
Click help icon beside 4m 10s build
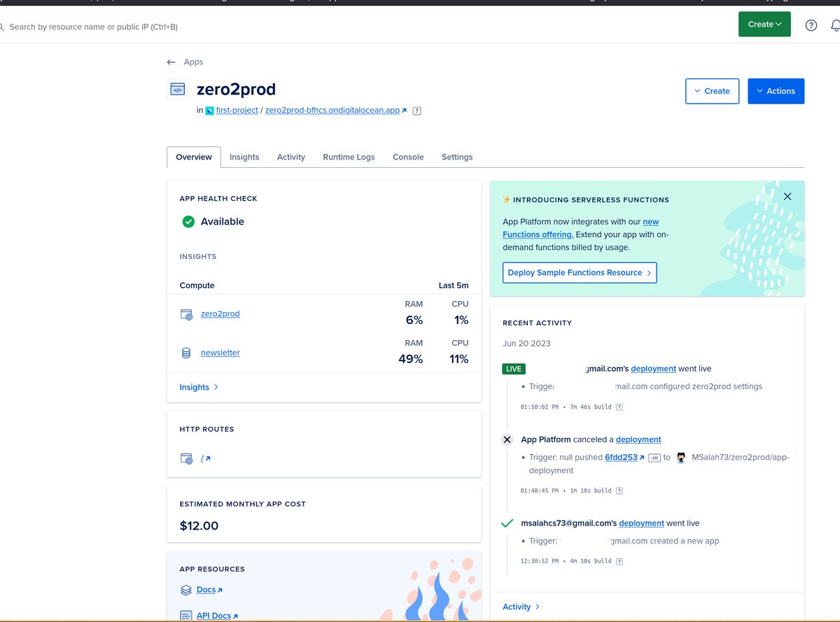tap(619, 560)
